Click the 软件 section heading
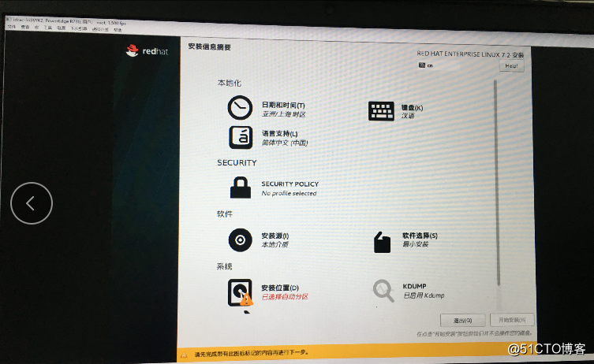 225,214
